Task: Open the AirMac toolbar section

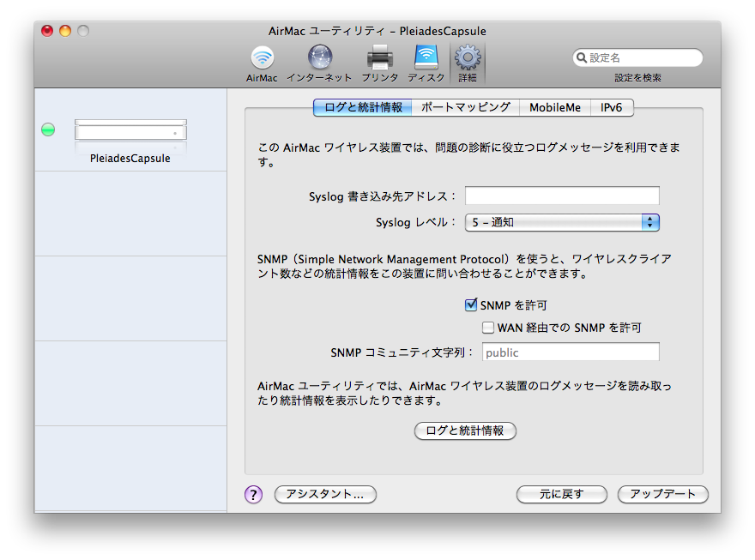Action: click(262, 63)
